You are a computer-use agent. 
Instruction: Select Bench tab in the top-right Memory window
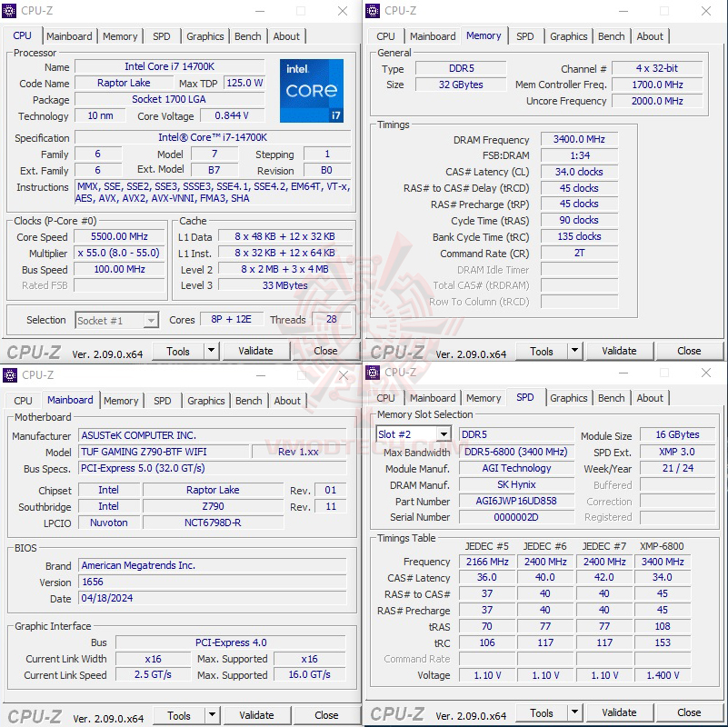point(612,36)
